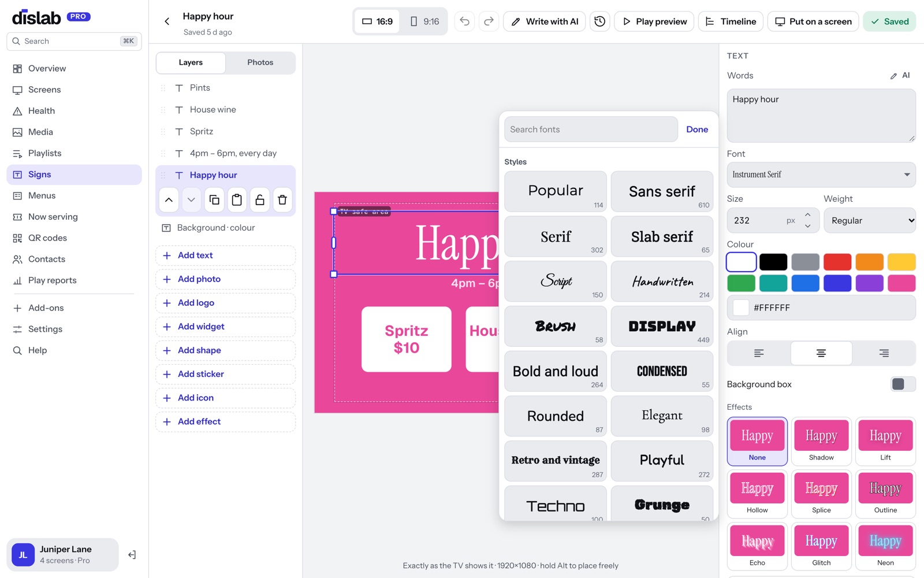Screen dimensions: 924x578
Task: Go back with the left chevron
Action: tap(167, 21)
